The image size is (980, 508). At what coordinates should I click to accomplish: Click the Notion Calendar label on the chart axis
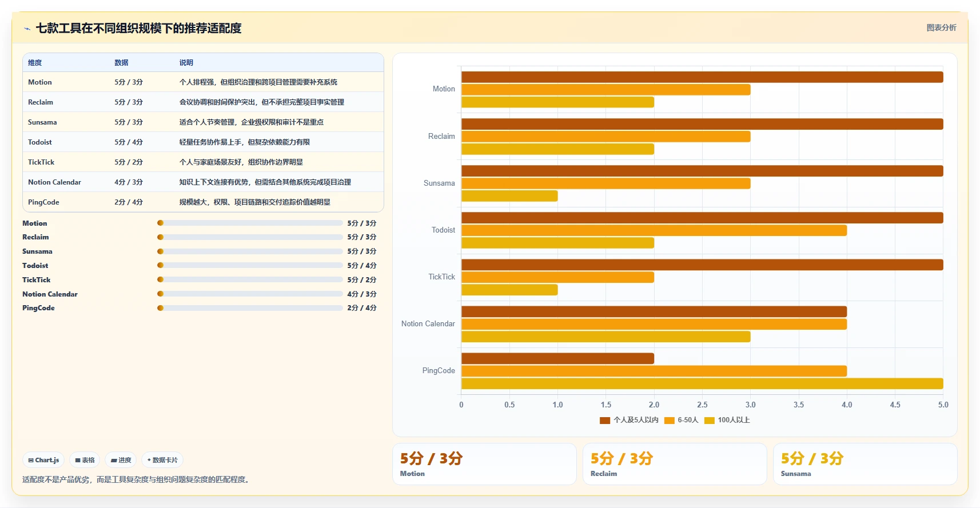tap(428, 324)
